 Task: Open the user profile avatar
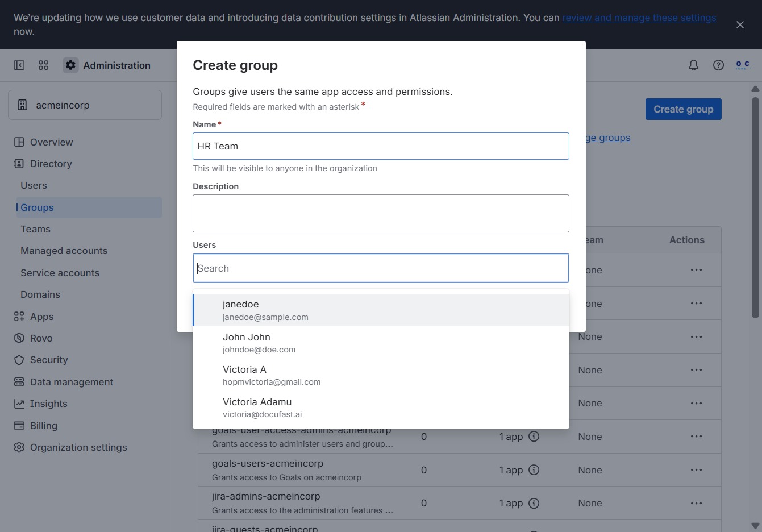[743, 65]
